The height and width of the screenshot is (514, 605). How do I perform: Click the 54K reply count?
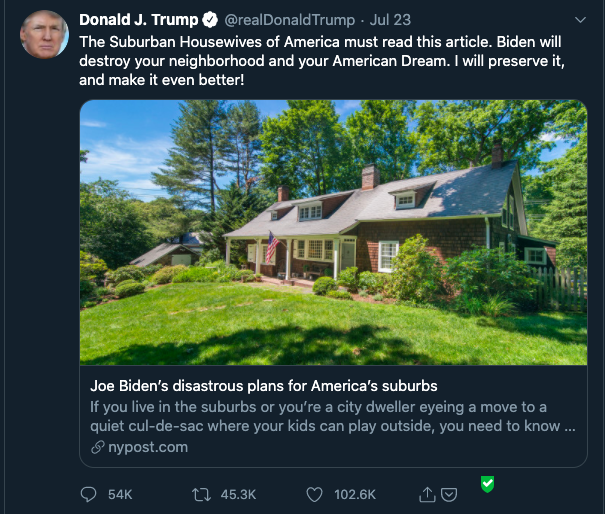tap(120, 494)
